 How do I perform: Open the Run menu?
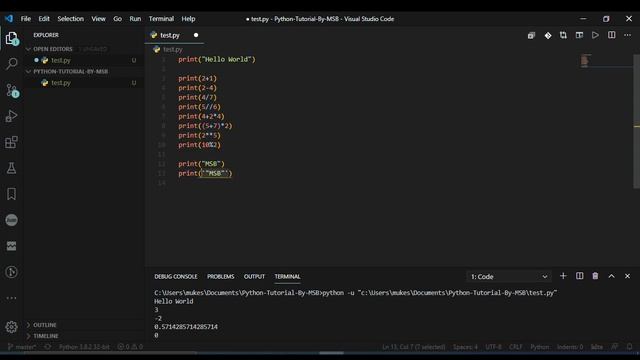[135, 19]
